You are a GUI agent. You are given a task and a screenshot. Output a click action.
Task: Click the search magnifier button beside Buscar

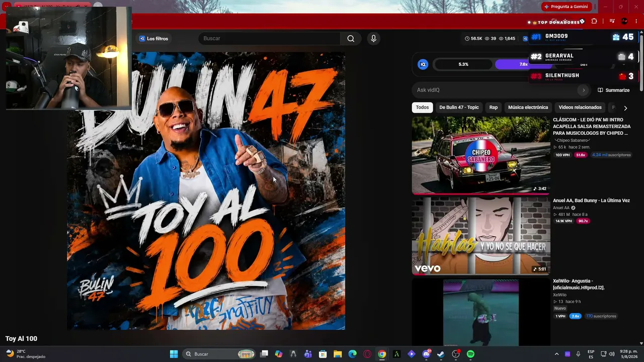(351, 39)
